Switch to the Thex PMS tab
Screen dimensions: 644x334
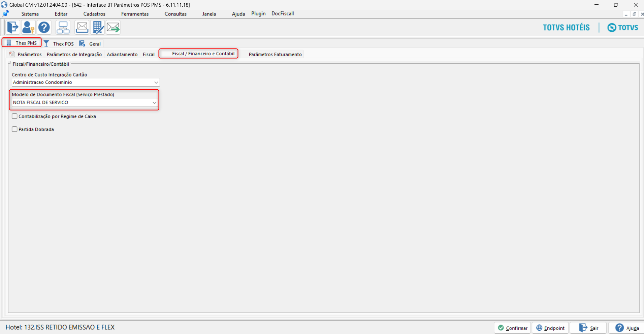(22, 43)
